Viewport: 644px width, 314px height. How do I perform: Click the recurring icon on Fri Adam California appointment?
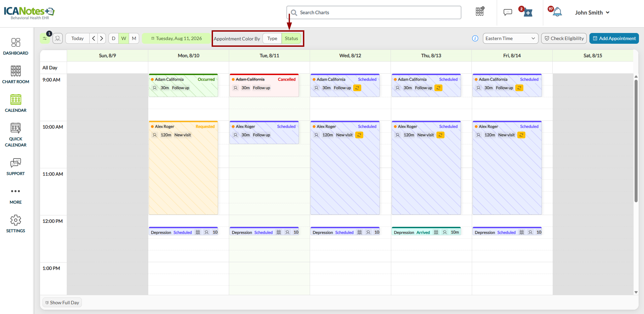(x=519, y=88)
